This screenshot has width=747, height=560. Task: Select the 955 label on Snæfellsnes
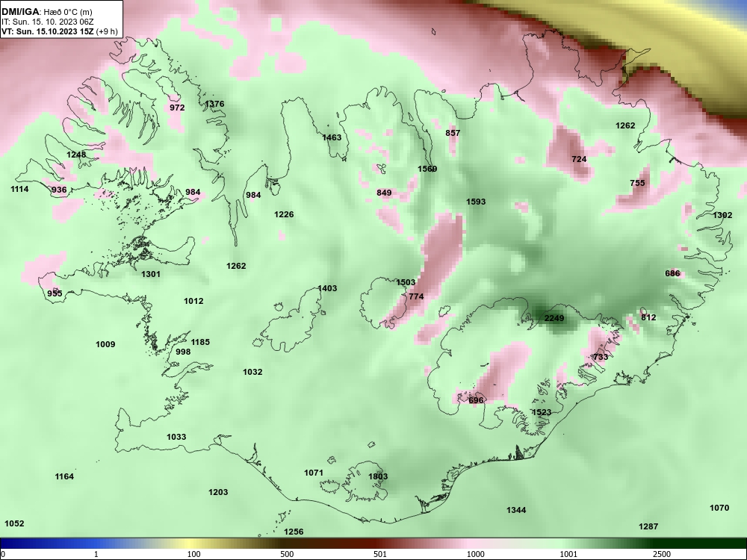(x=55, y=293)
